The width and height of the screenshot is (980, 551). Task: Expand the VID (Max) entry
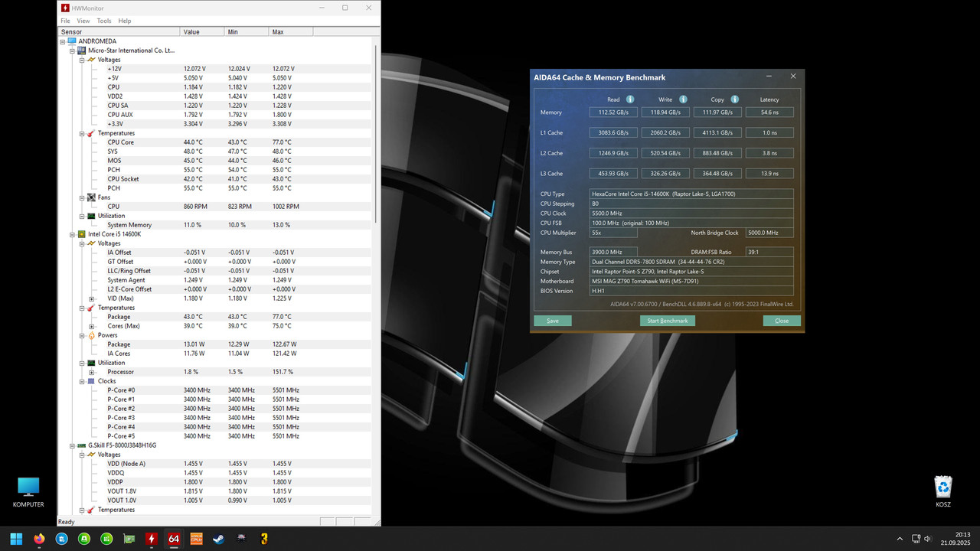[x=91, y=298]
